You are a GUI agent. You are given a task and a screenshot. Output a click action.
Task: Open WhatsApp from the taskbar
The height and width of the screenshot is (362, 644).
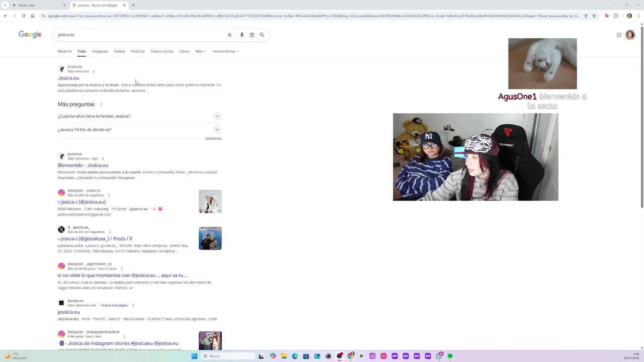coord(439,356)
